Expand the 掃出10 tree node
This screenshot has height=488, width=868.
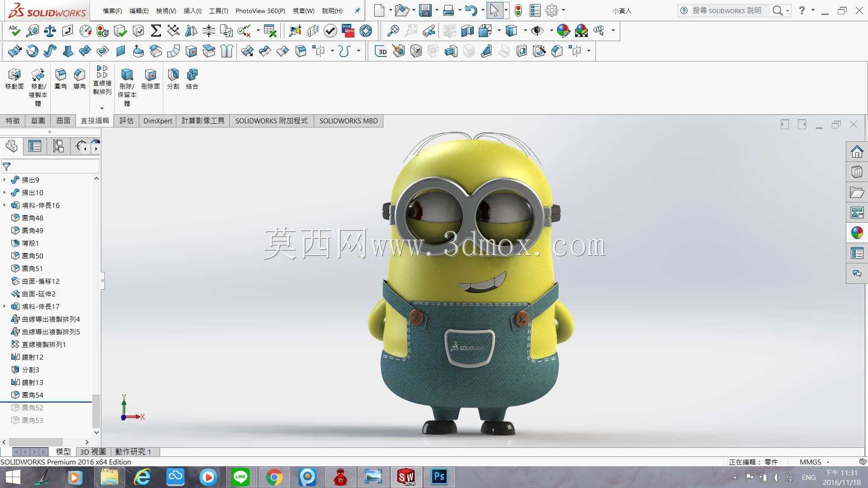pyautogui.click(x=5, y=192)
